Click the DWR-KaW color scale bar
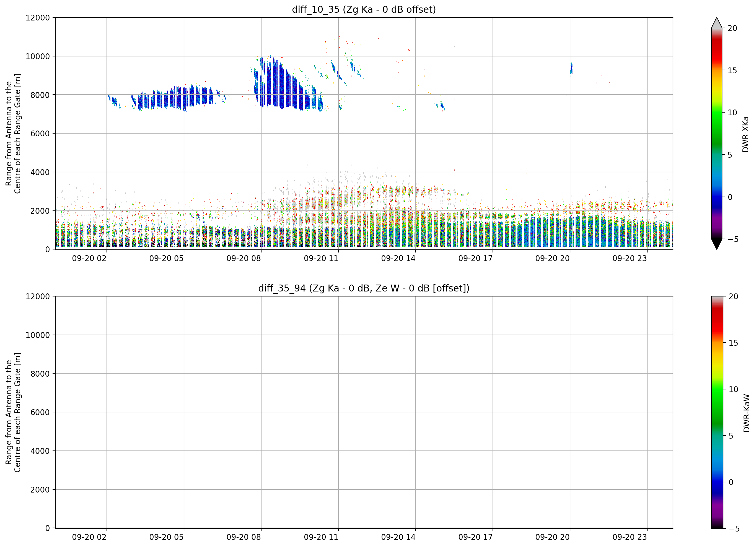Image resolution: width=756 pixels, height=547 pixels. point(717,412)
